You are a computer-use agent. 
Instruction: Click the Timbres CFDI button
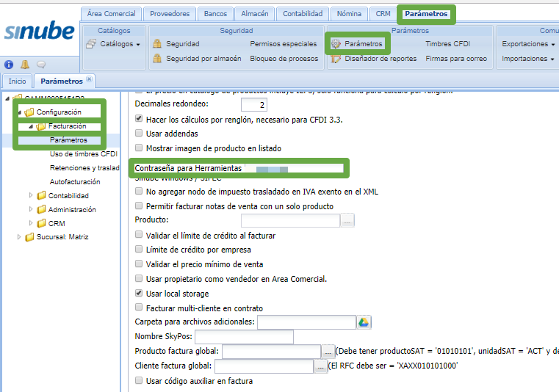click(447, 44)
